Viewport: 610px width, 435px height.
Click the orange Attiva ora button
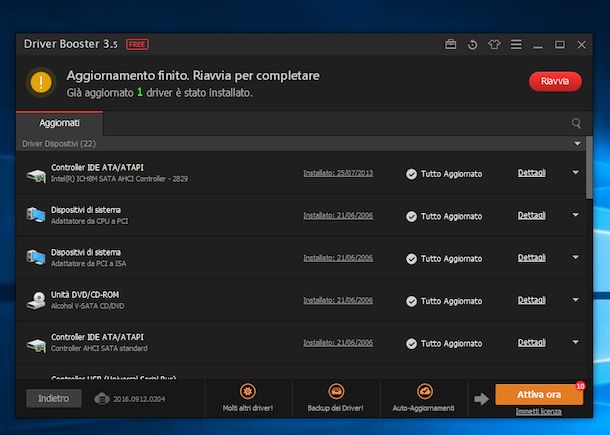click(x=539, y=395)
